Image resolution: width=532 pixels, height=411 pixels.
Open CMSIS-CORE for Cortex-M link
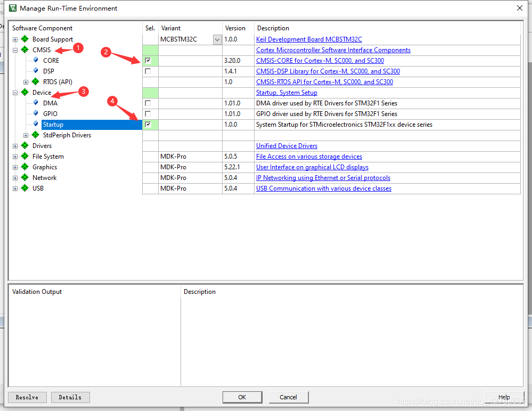pos(320,61)
